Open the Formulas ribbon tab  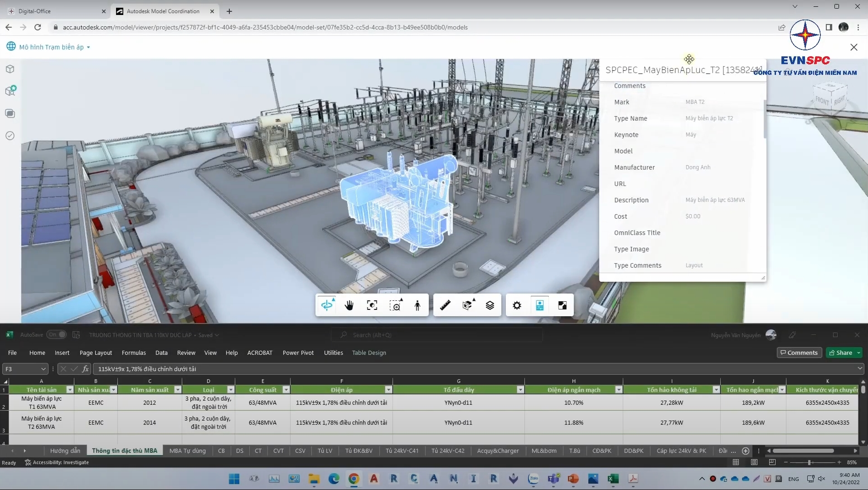click(134, 353)
